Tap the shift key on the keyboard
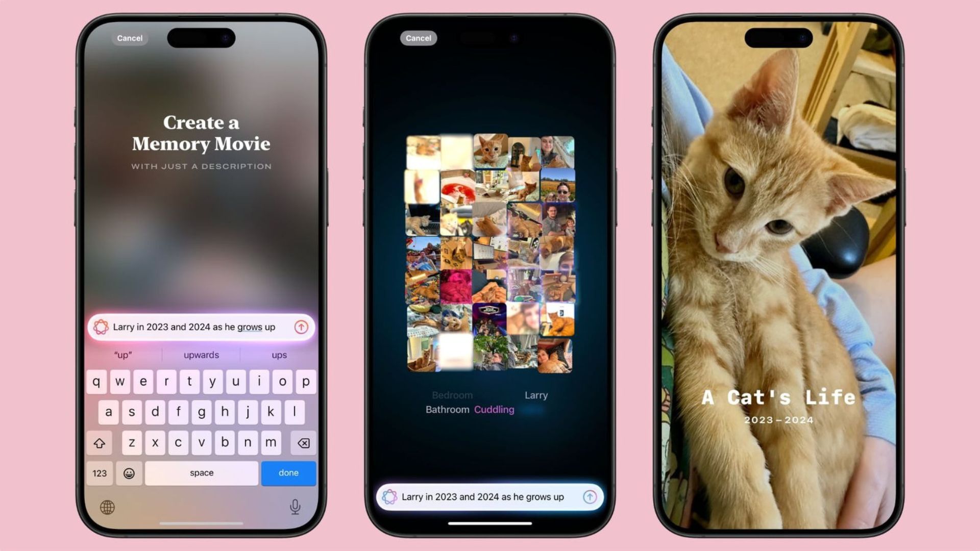 tap(100, 442)
